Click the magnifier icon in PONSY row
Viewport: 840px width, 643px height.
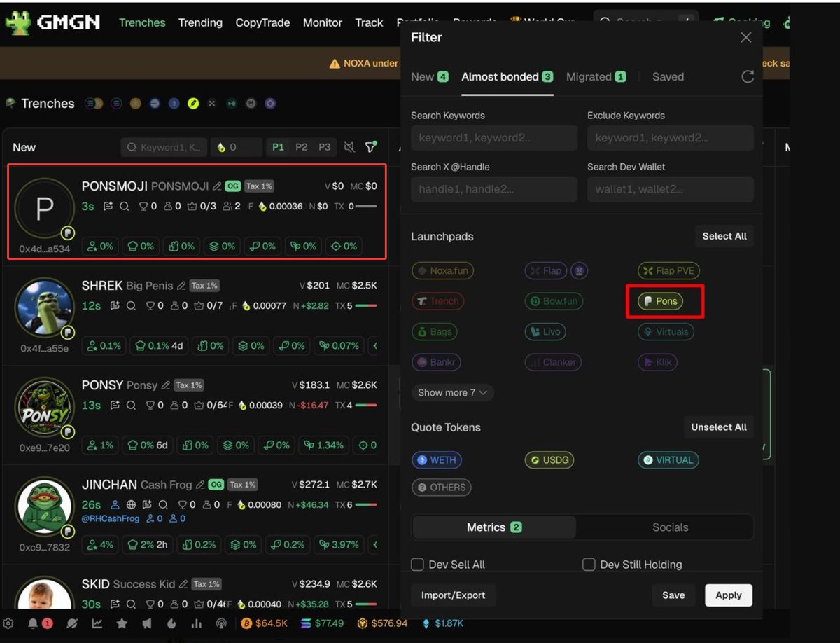(x=131, y=406)
